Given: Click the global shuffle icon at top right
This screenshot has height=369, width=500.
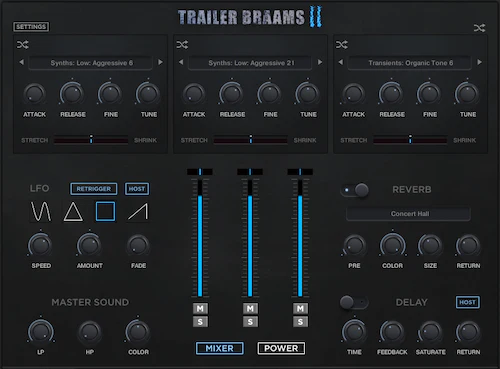Looking at the screenshot, I should [479, 28].
